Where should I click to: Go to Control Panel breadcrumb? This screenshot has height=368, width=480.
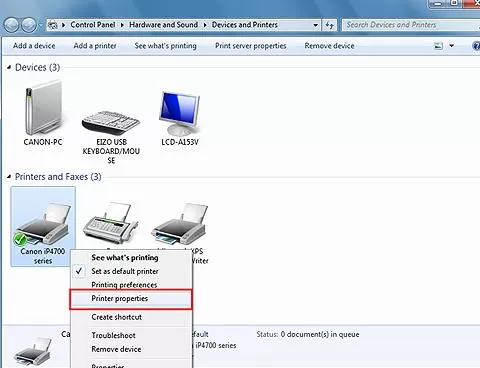(93, 25)
